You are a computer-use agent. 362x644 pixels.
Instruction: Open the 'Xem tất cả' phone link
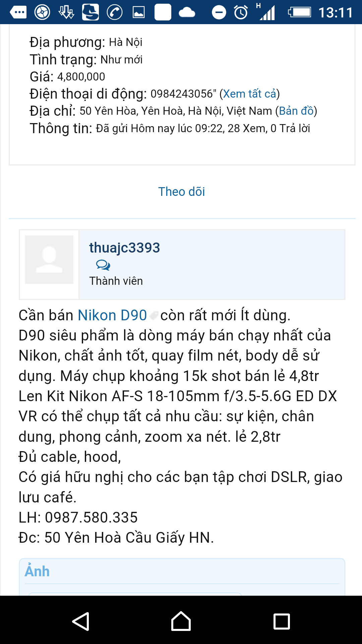[249, 94]
